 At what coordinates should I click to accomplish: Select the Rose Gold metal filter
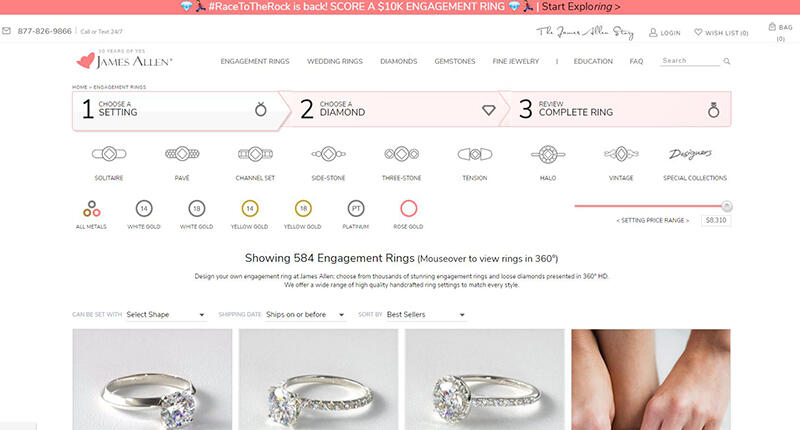[x=409, y=209]
